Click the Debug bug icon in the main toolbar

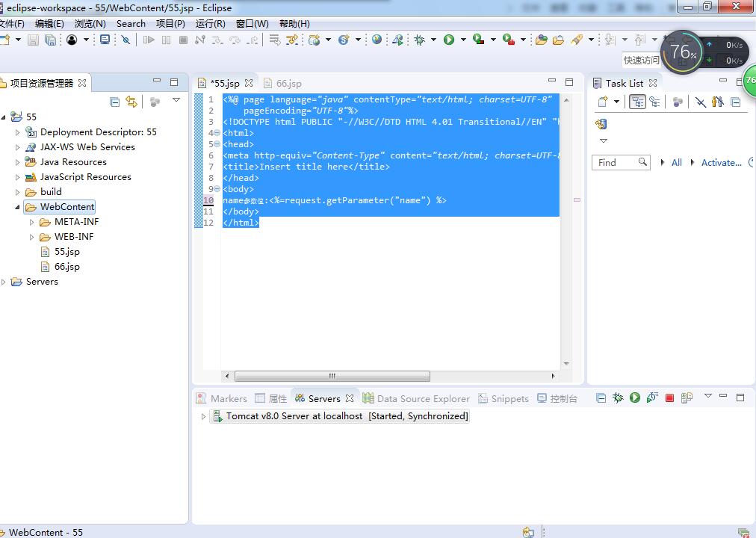point(420,40)
